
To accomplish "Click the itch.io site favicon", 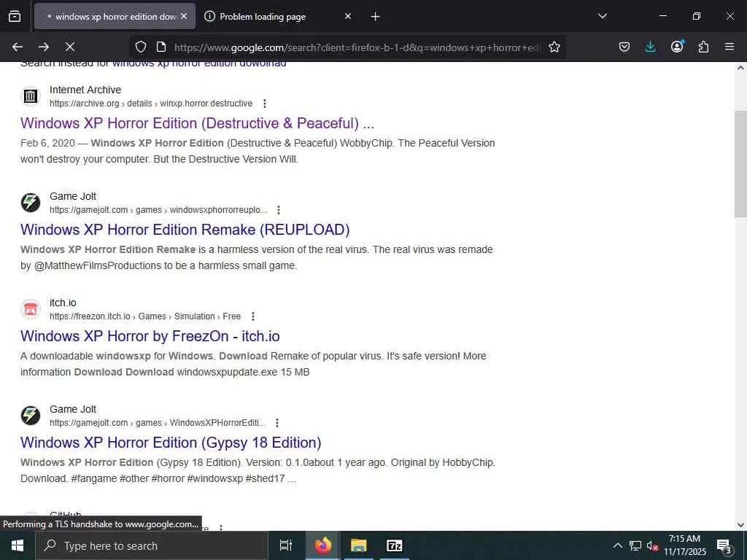I will point(31,309).
